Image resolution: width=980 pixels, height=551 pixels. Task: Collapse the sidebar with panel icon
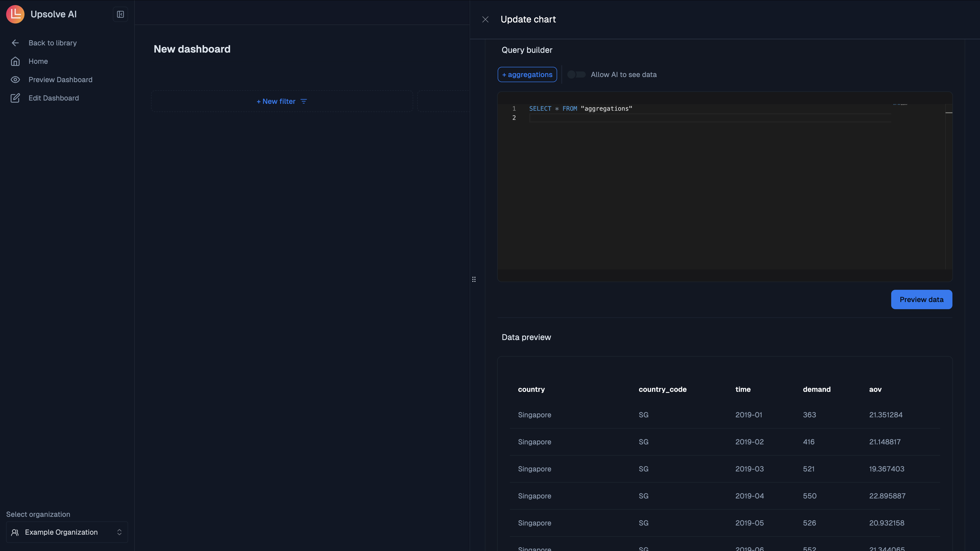tap(120, 15)
